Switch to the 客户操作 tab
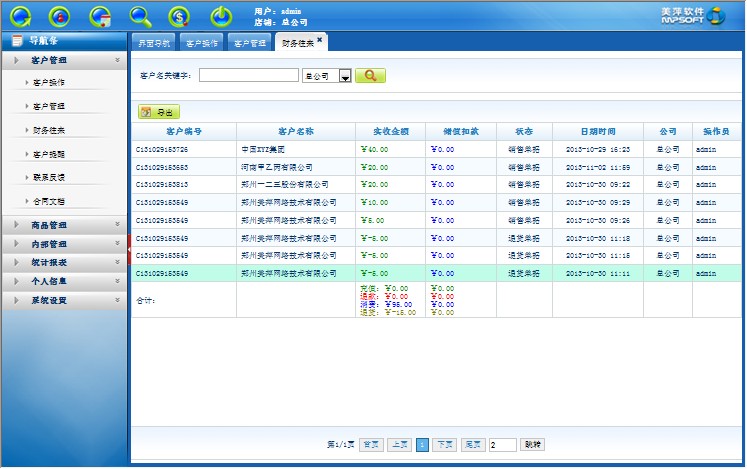The height and width of the screenshot is (469, 747). (202, 44)
